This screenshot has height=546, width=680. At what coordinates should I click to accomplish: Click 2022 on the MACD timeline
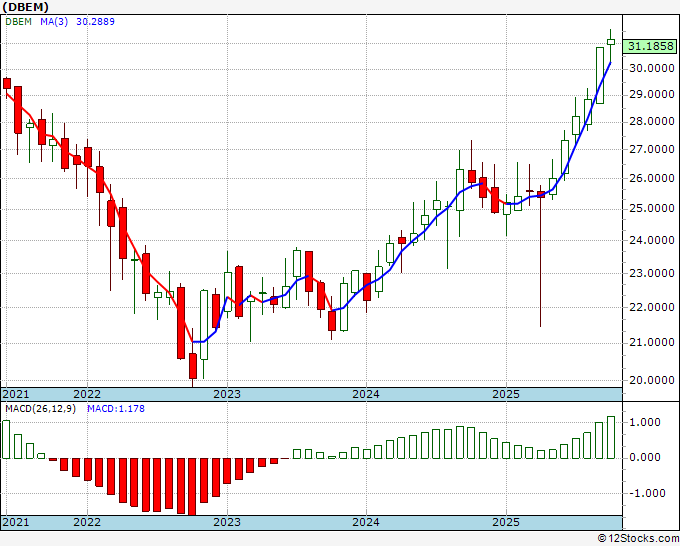click(x=87, y=522)
